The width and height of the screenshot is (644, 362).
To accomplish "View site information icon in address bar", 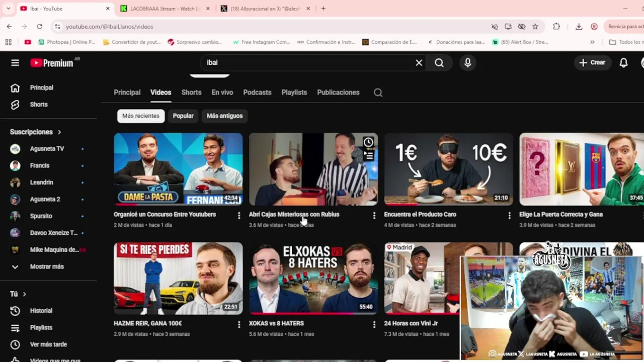I will click(57, 26).
